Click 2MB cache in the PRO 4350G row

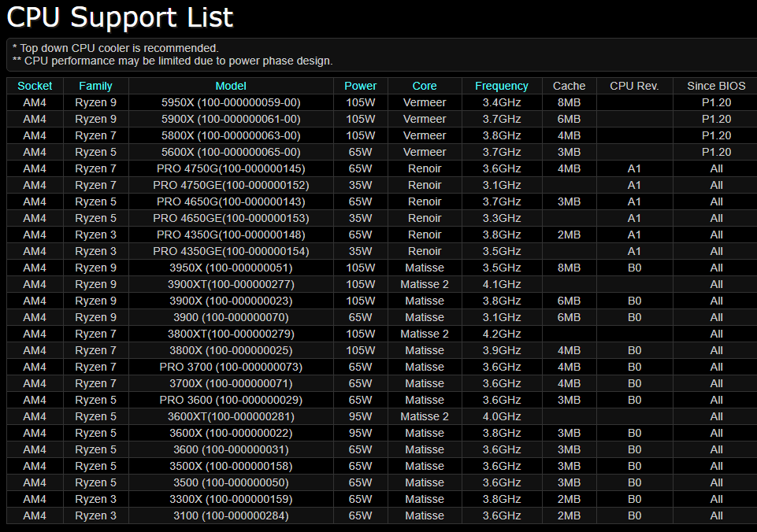click(x=570, y=235)
